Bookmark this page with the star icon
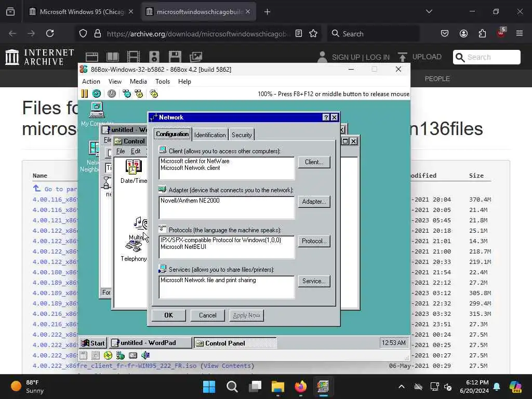Viewport: 532px width, 399px height. click(x=313, y=33)
